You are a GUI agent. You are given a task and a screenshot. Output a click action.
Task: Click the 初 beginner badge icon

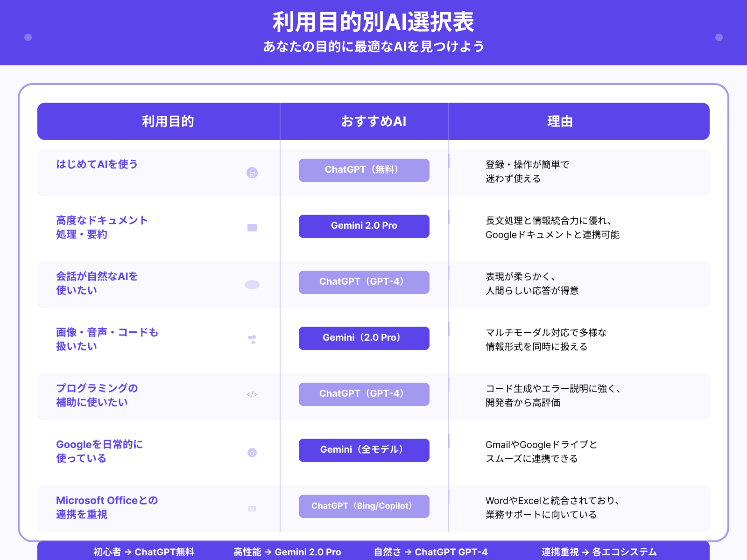[x=252, y=172]
